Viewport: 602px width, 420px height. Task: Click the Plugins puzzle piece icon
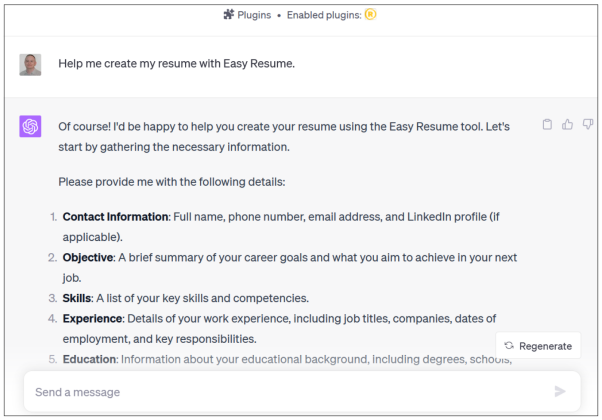[x=229, y=15]
